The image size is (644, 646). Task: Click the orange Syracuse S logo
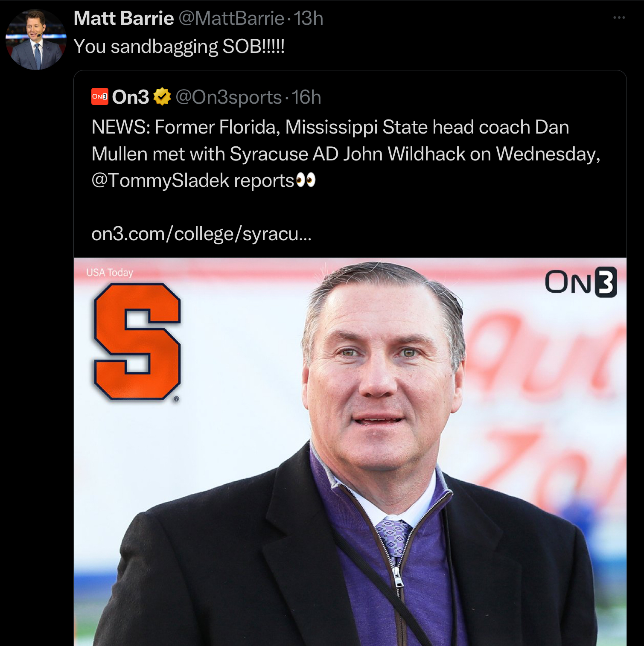click(x=137, y=341)
